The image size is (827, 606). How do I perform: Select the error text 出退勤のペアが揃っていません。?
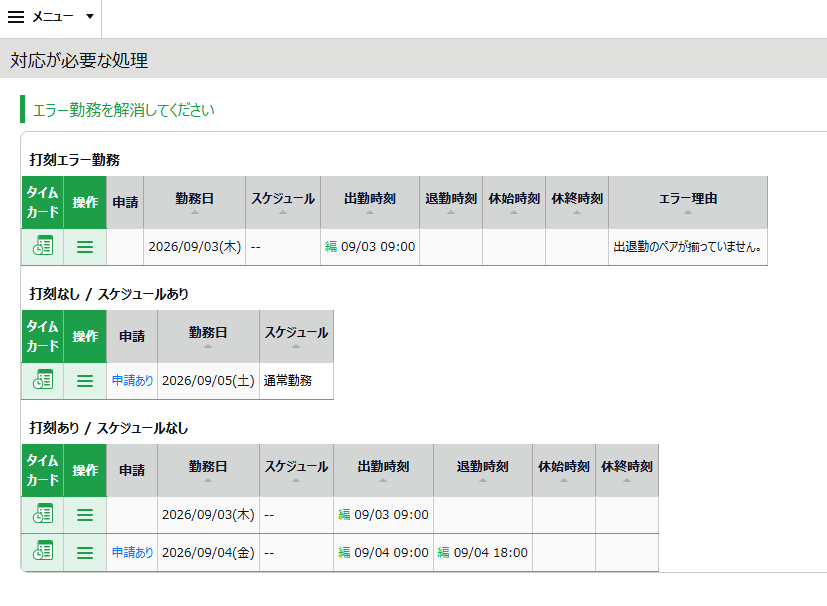[687, 247]
